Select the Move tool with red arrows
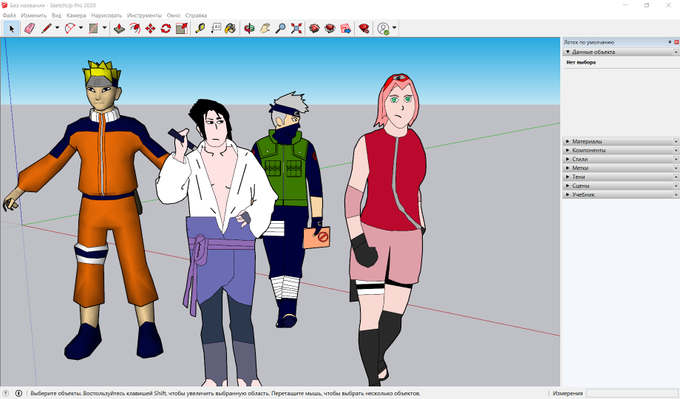The image size is (680, 399). click(150, 29)
